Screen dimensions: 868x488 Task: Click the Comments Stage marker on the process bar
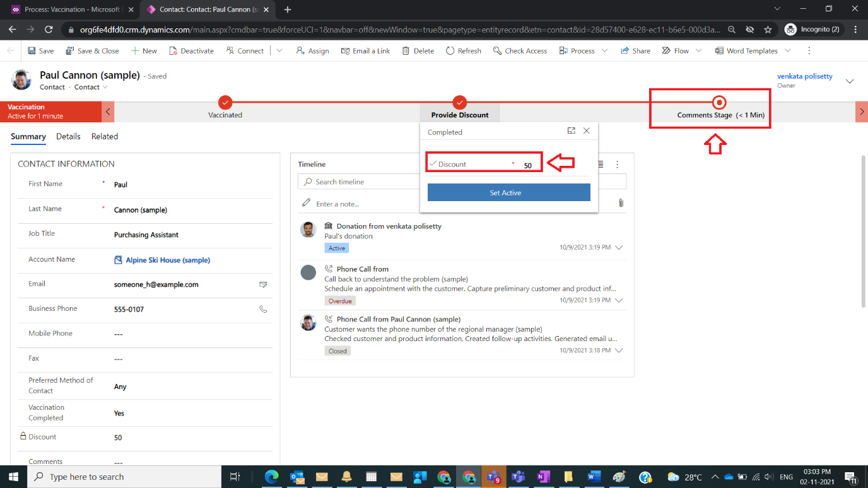718,102
